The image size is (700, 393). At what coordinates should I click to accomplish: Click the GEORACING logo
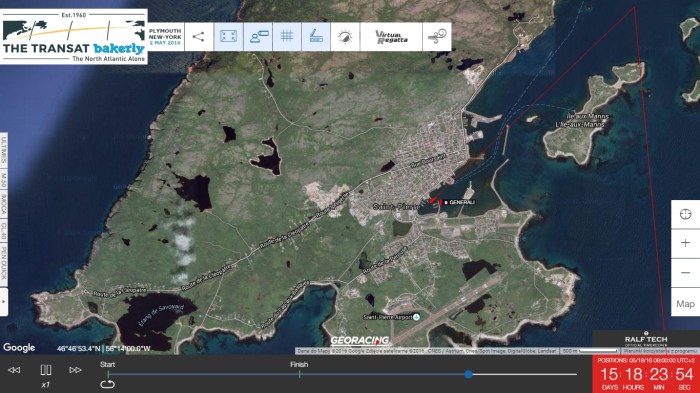[359, 341]
